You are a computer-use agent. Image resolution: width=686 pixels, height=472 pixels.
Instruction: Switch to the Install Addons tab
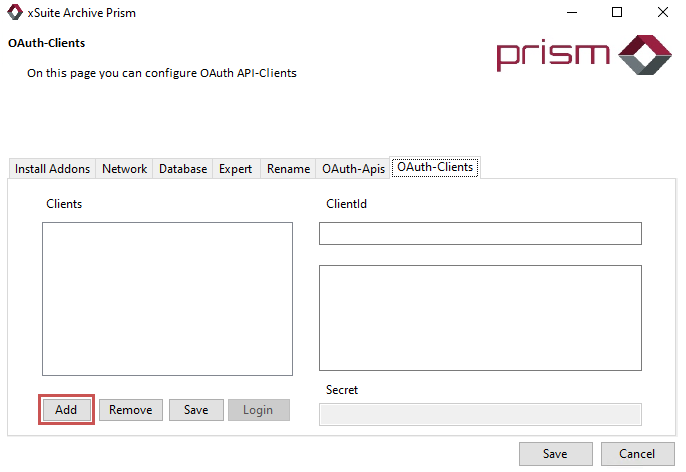point(52,169)
